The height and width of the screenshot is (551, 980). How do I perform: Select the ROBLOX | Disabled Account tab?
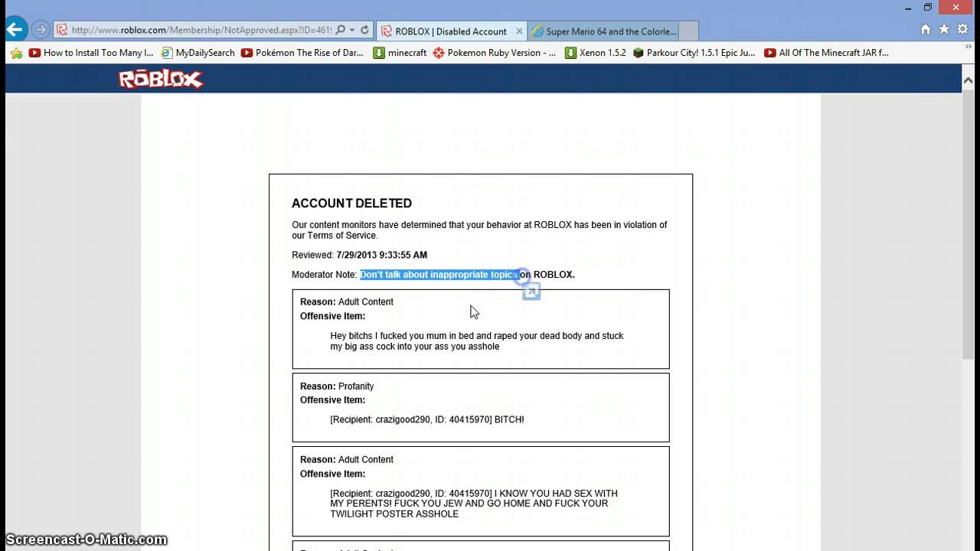coord(450,31)
